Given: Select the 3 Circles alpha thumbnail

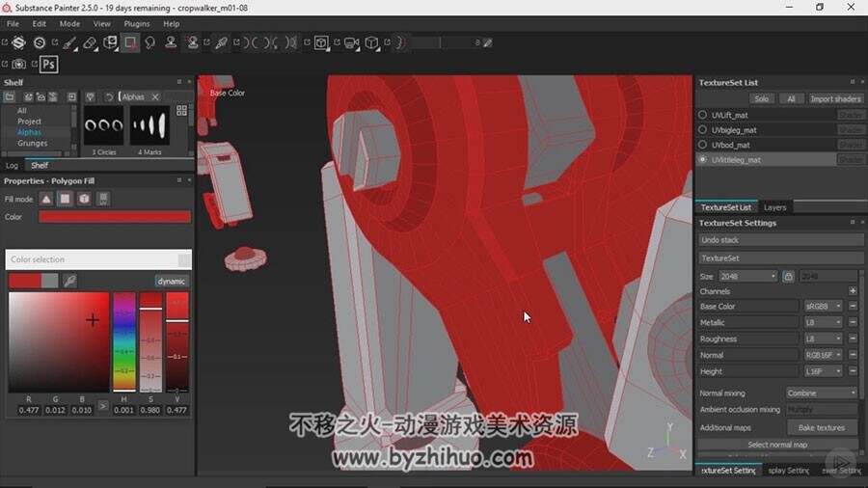Looking at the screenshot, I should (x=103, y=126).
